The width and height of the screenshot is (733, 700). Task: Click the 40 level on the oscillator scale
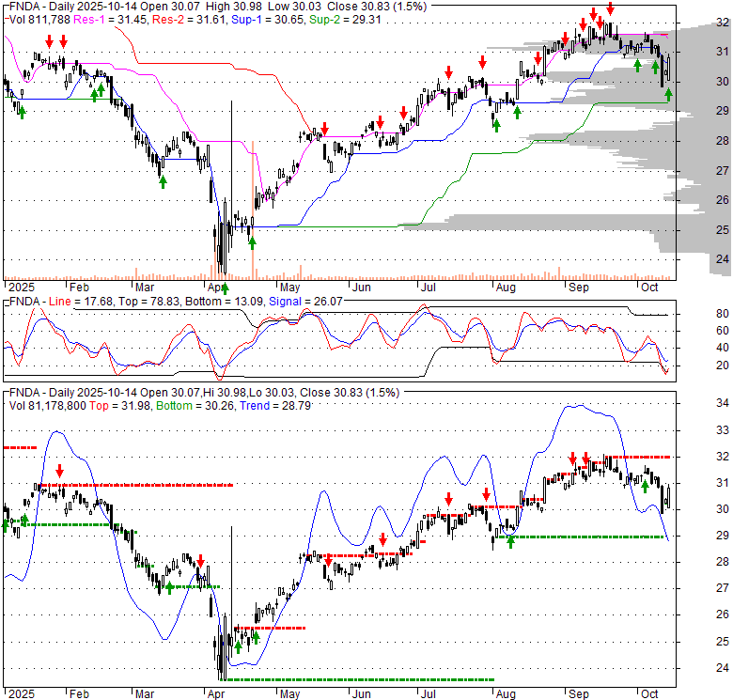(723, 348)
